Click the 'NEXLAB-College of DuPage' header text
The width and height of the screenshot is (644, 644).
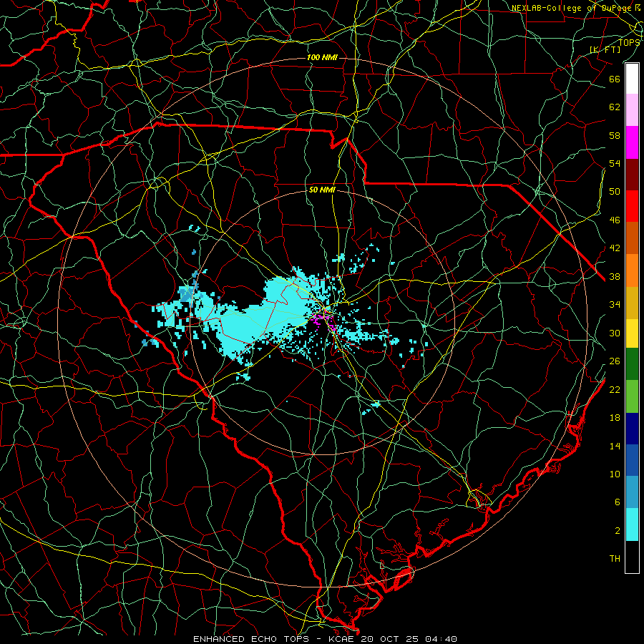point(572,8)
